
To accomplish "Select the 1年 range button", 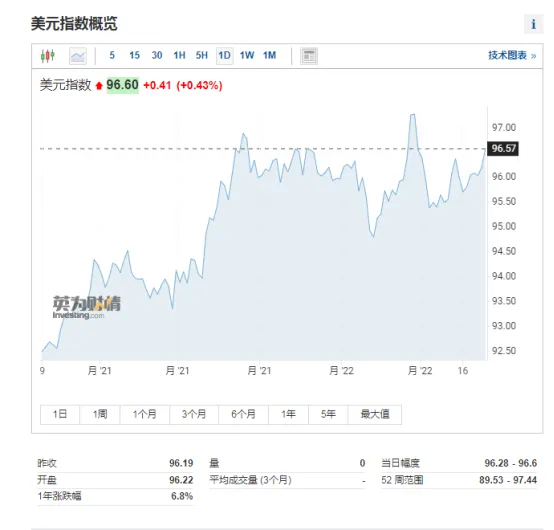I will click(x=288, y=414).
